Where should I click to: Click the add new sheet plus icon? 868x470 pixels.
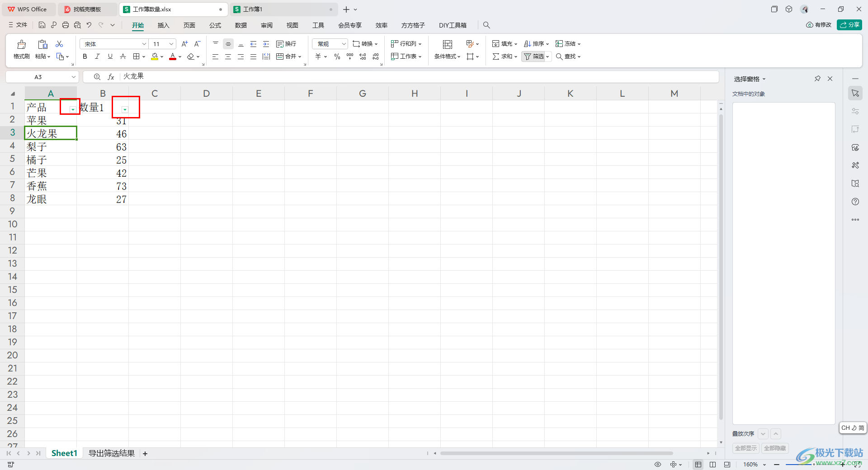tap(145, 454)
